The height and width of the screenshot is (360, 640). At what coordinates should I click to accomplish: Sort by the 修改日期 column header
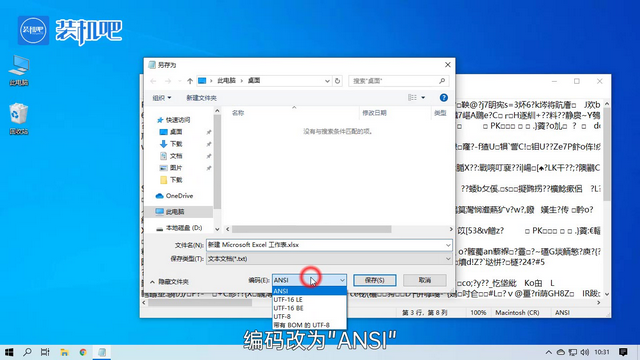(374, 113)
